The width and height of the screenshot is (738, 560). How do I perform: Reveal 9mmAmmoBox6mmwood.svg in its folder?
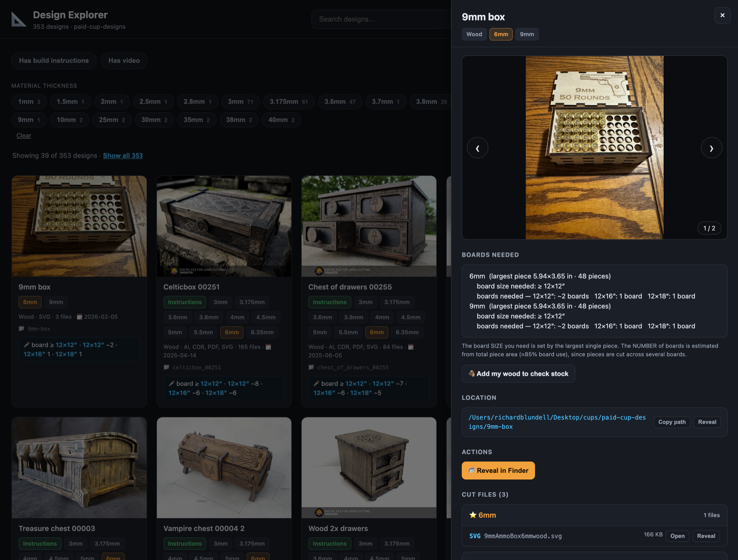click(706, 536)
